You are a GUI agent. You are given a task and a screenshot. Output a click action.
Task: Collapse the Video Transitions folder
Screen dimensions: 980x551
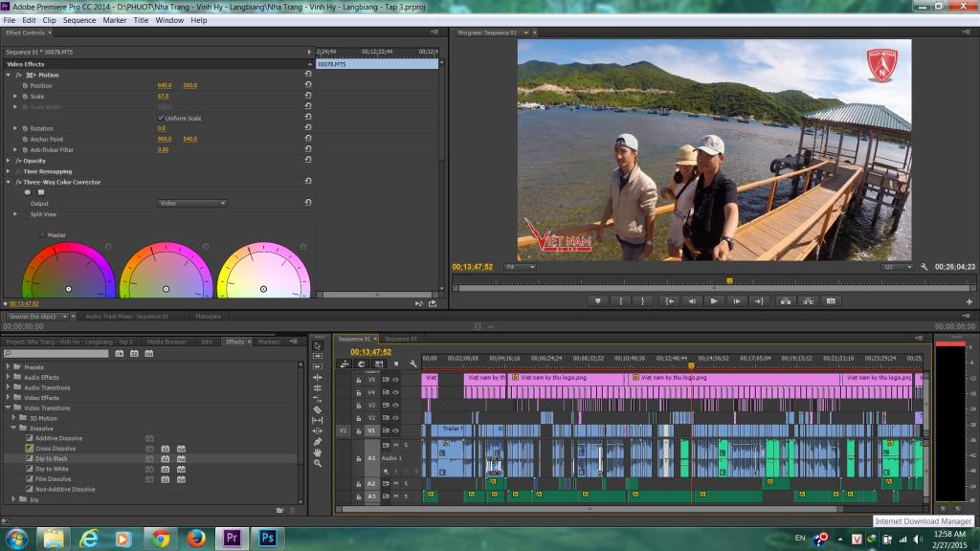point(8,408)
